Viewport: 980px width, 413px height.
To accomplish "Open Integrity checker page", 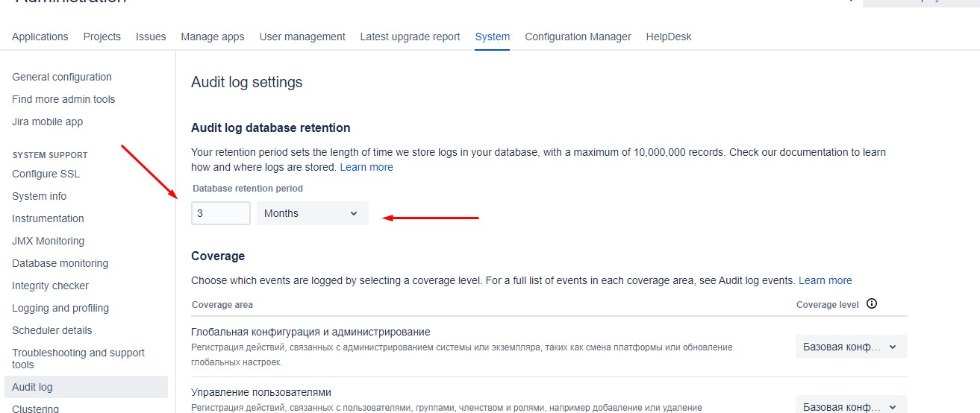I will point(50,286).
